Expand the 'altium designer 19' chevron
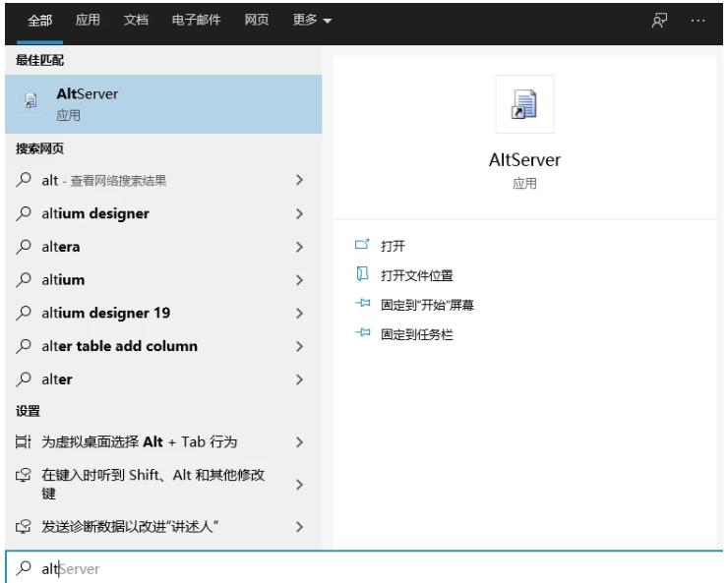Screen dimensions: 728x583 [299, 314]
